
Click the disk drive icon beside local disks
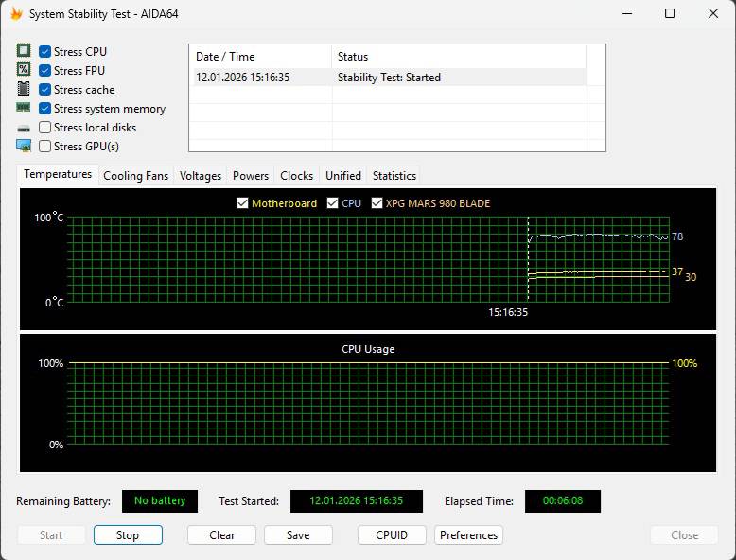tap(24, 128)
